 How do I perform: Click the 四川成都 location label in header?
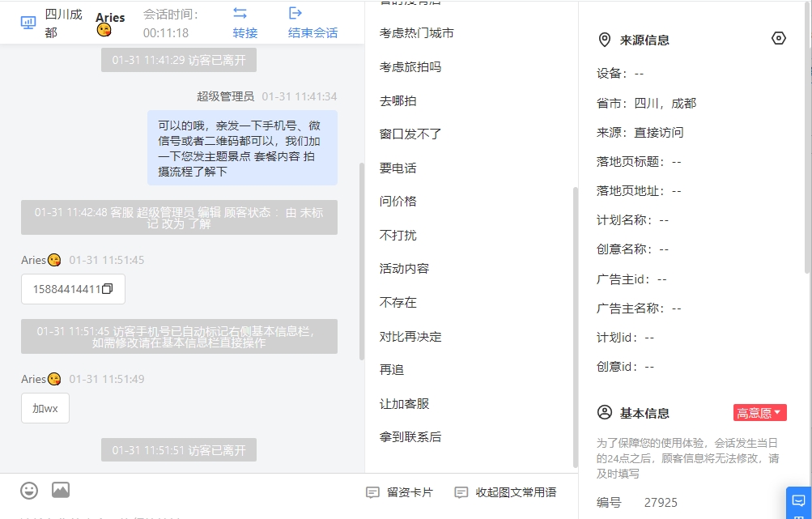coord(63,23)
